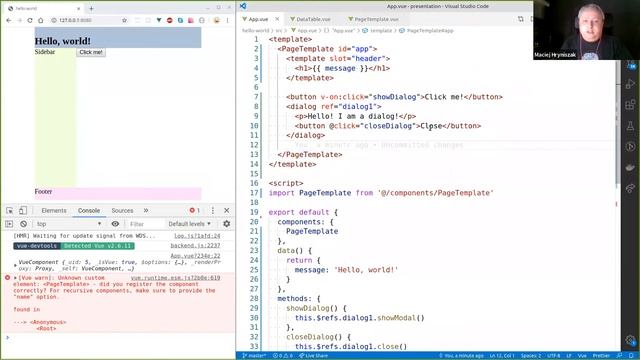Close the browser tab
This screenshot has width=640, height=360.
point(79,8)
